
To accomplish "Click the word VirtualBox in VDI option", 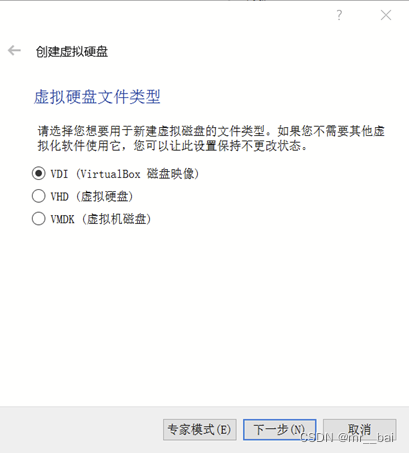I will pyautogui.click(x=110, y=174).
